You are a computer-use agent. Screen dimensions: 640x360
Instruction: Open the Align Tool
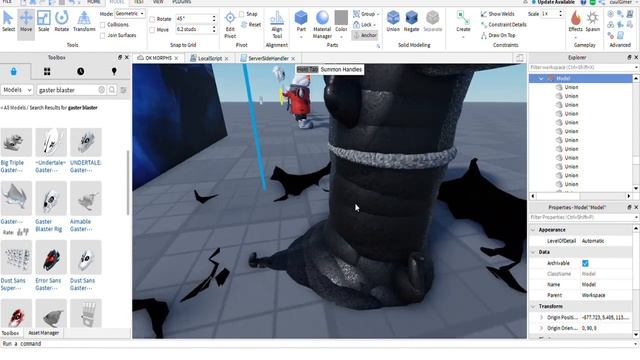click(277, 25)
